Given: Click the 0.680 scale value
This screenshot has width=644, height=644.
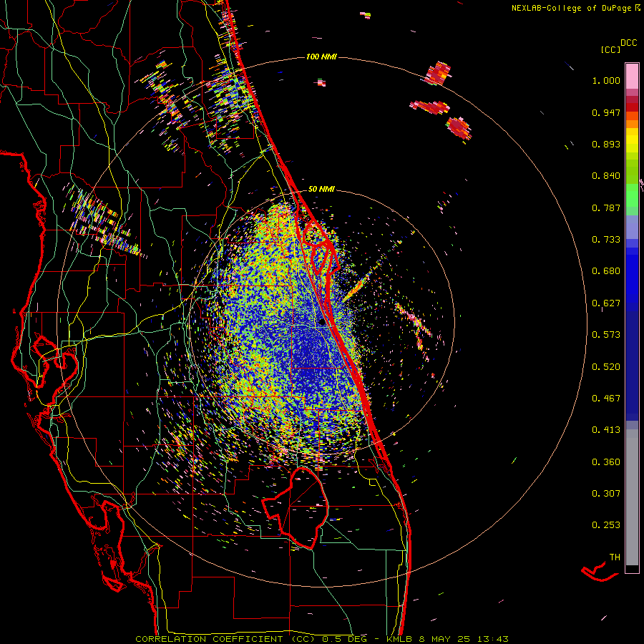Looking at the screenshot, I should pos(606,271).
